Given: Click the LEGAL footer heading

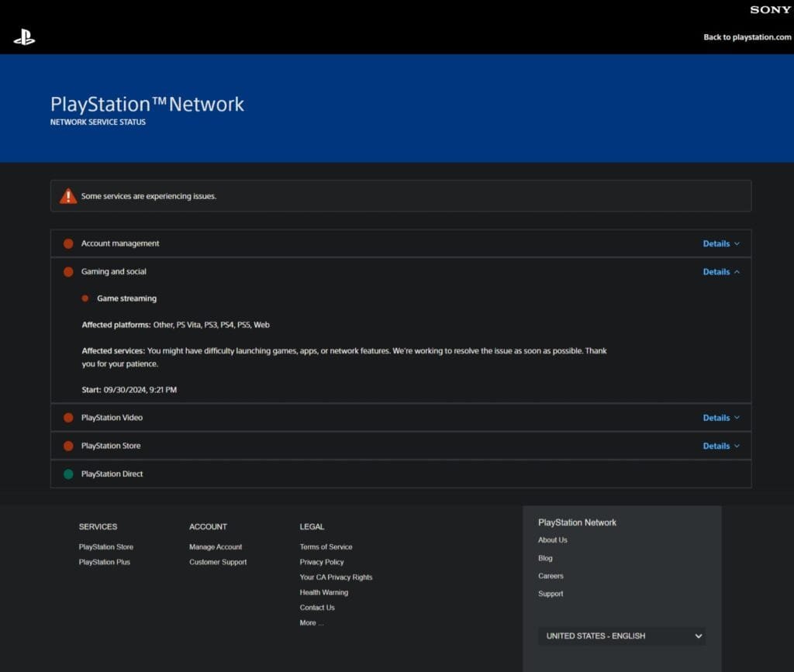Looking at the screenshot, I should coord(312,527).
